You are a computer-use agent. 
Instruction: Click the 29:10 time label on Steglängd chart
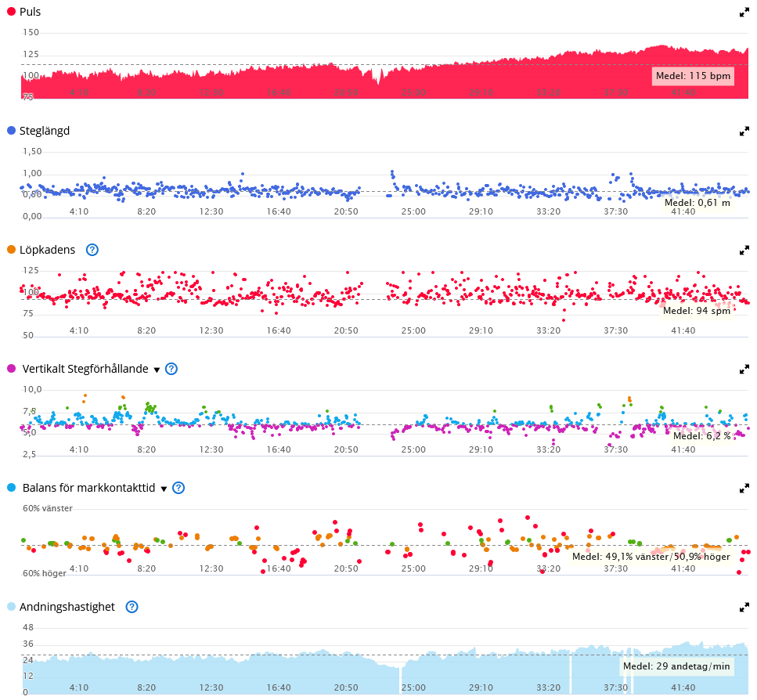click(481, 211)
